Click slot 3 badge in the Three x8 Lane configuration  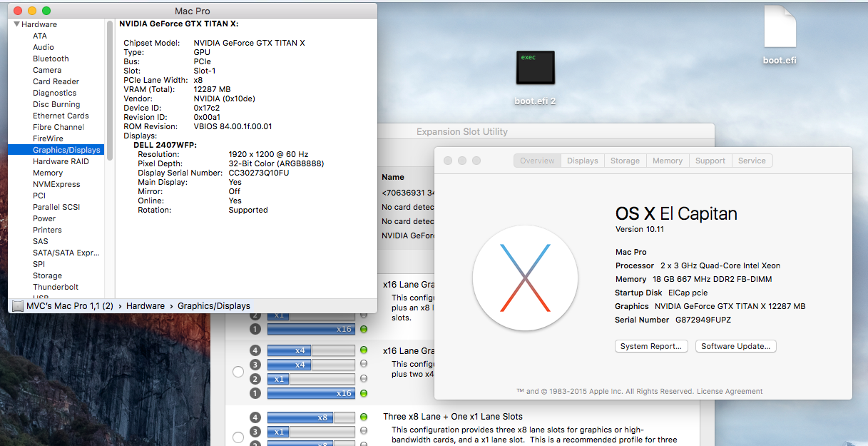click(x=255, y=432)
